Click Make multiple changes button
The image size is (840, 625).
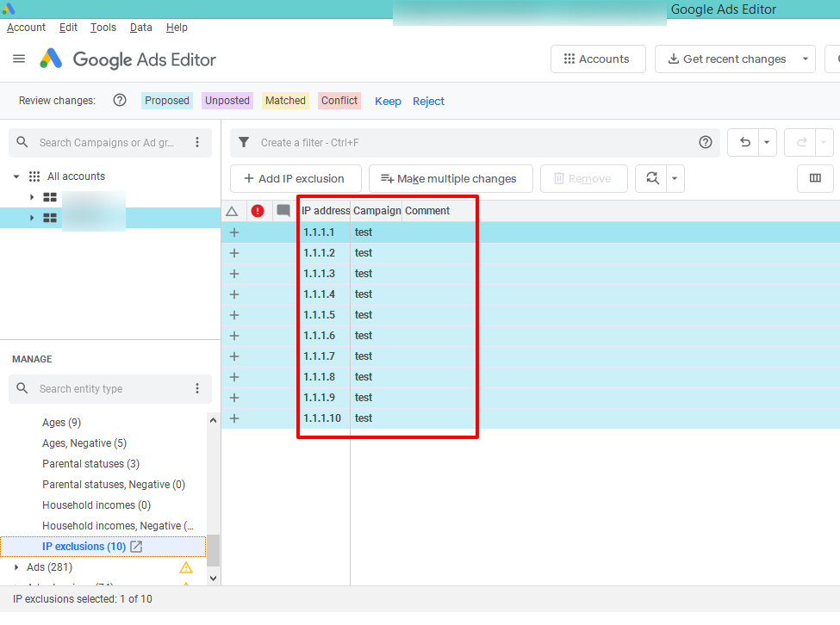pyautogui.click(x=451, y=178)
